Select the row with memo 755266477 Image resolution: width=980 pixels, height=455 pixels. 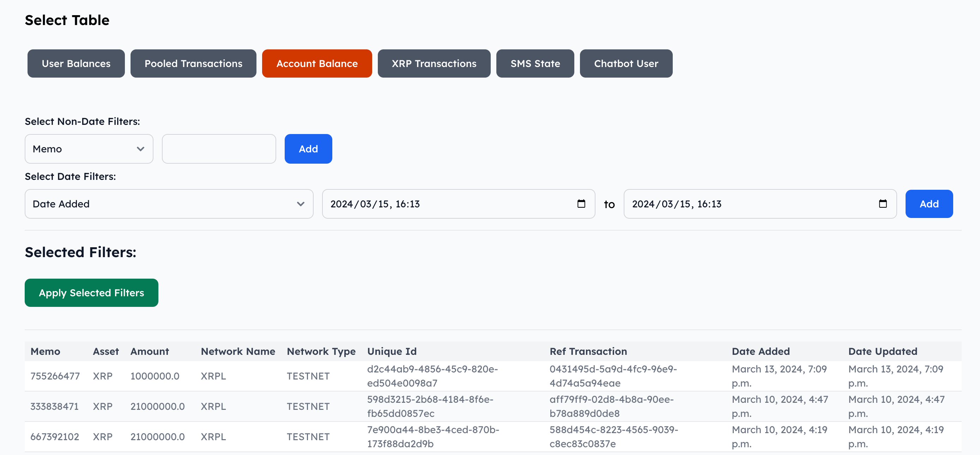click(55, 376)
